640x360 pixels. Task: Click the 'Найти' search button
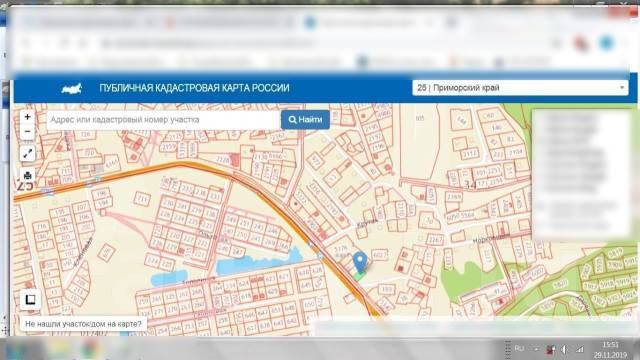tap(305, 120)
